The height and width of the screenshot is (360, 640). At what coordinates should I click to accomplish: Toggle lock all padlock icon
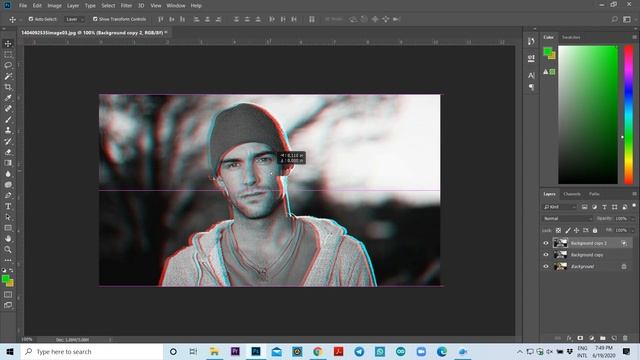point(595,231)
